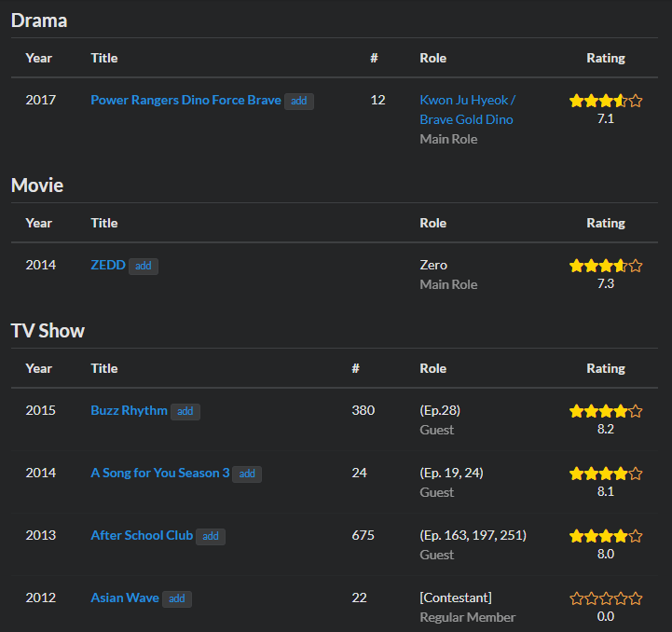This screenshot has width=672, height=632.
Task: Open the ZEDD movie link
Action: [x=108, y=265]
